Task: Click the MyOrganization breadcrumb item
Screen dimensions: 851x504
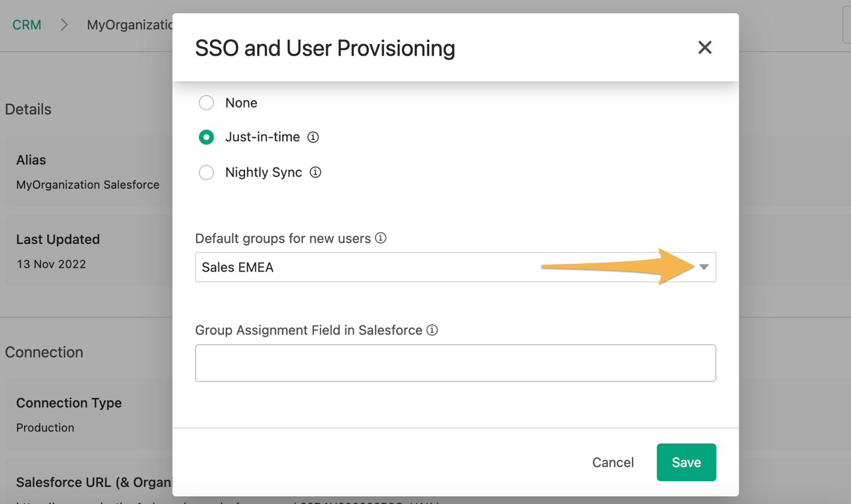Action: point(130,25)
